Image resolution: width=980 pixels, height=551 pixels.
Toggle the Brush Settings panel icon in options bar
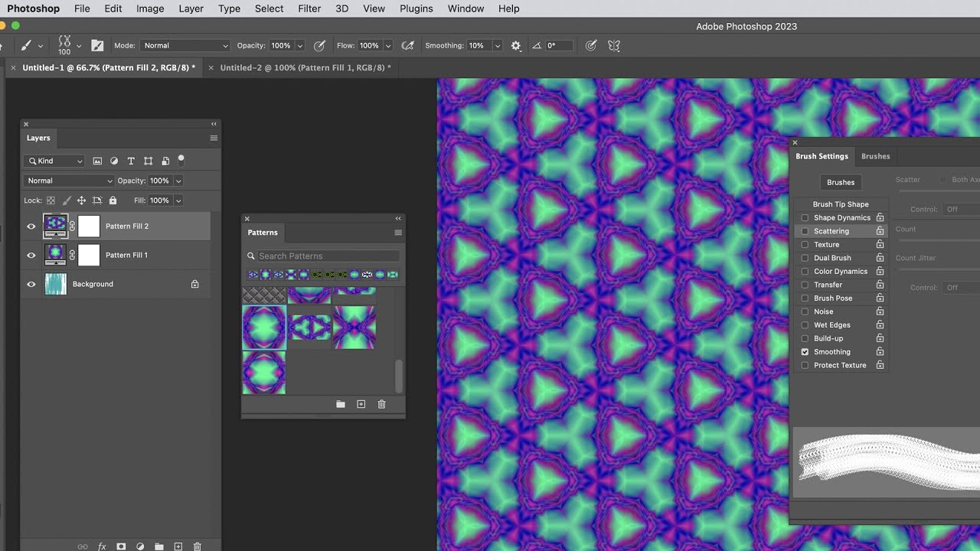(x=97, y=46)
